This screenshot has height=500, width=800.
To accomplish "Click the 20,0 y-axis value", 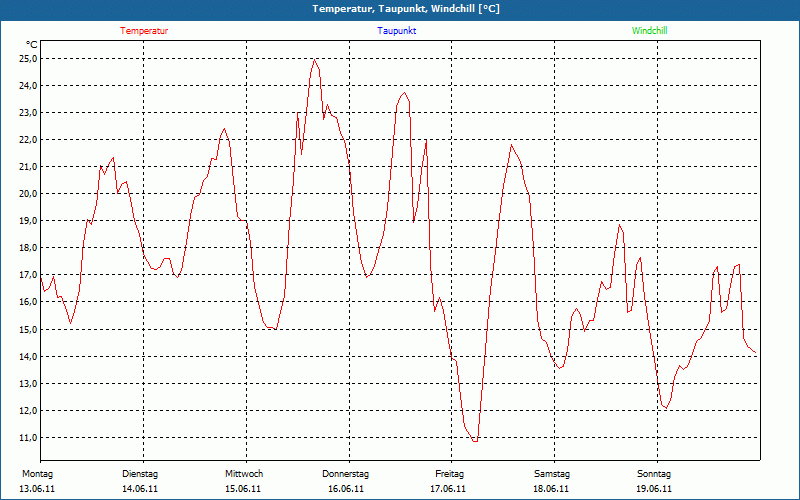I will click(x=28, y=194).
